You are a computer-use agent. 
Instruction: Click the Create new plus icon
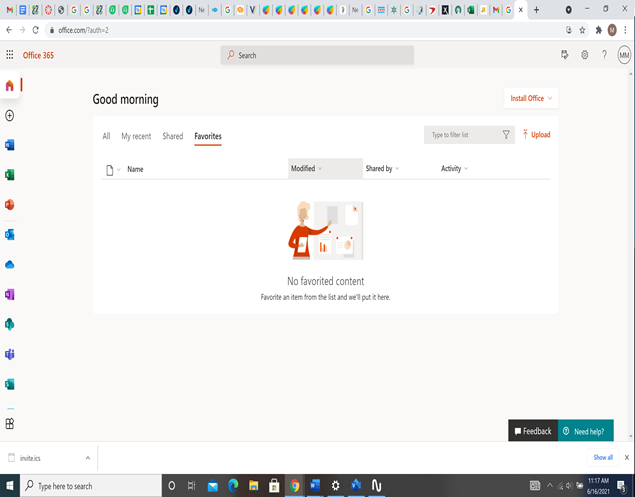tap(10, 115)
